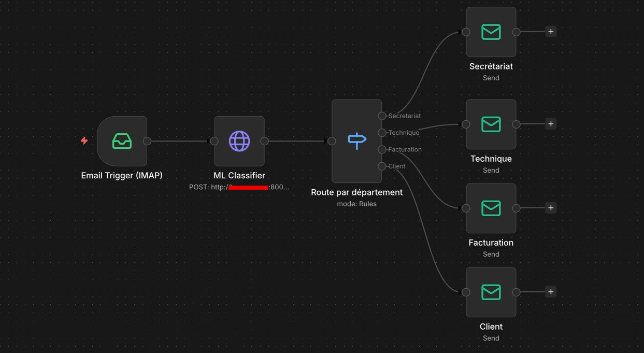
Task: Click the 'Technique' node title text
Action: coord(491,159)
